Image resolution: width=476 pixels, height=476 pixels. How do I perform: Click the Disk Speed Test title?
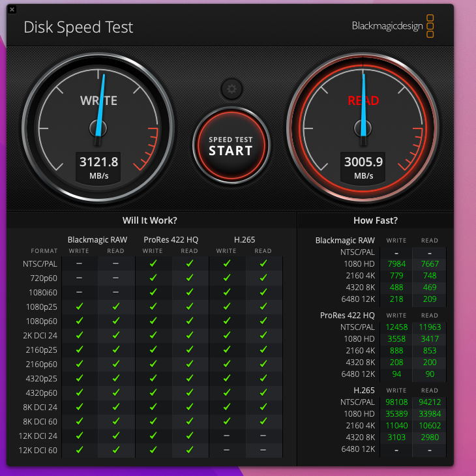pyautogui.click(x=78, y=27)
